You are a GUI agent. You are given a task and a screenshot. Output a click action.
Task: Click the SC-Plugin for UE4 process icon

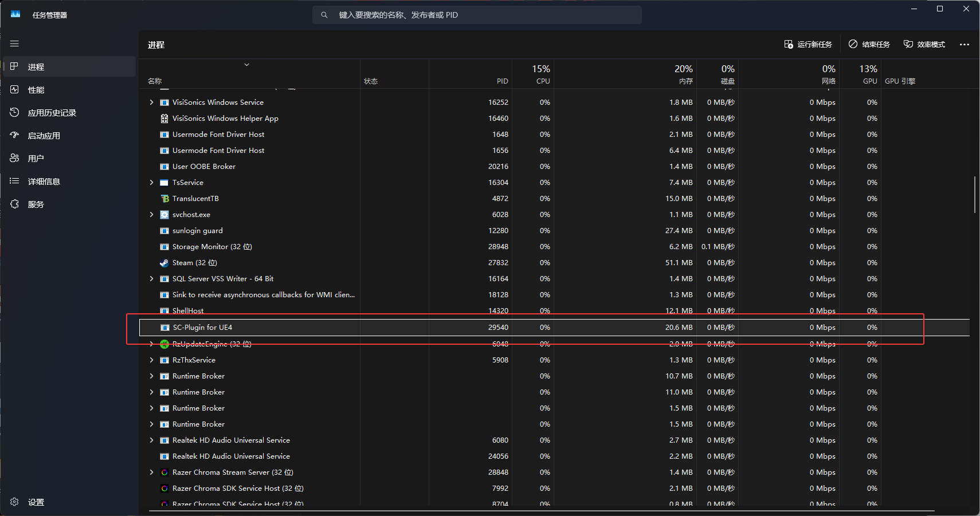165,328
